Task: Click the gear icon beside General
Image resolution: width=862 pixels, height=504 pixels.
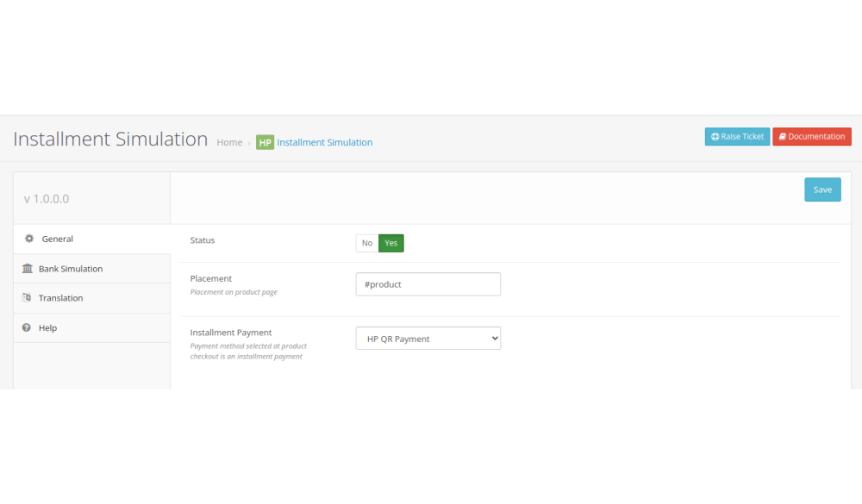Action: [28, 239]
